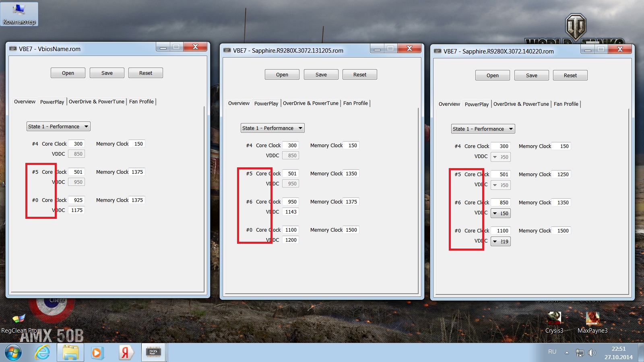Click Reset button in 131205.rom window
This screenshot has width=644, height=362.
[x=360, y=74]
